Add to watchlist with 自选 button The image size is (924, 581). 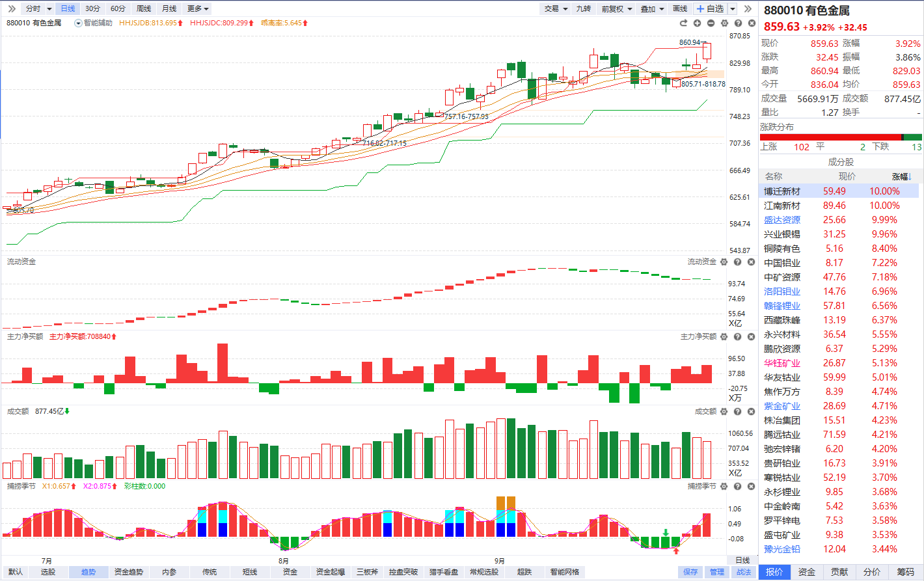point(710,8)
